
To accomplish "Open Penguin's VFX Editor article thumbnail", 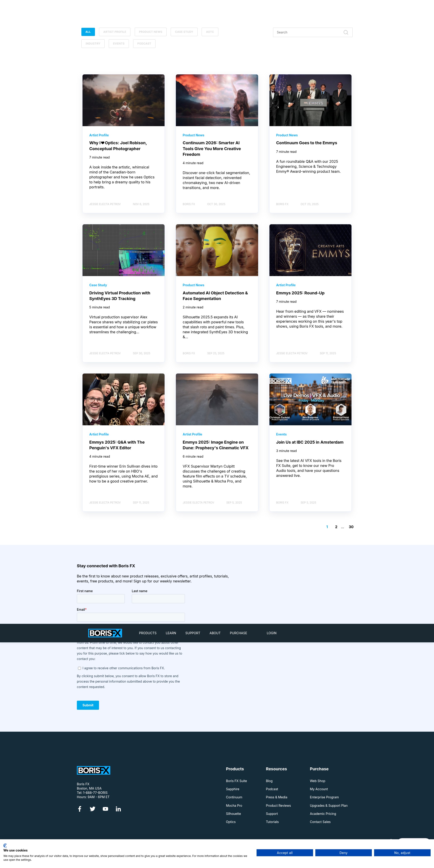I will coord(123,400).
